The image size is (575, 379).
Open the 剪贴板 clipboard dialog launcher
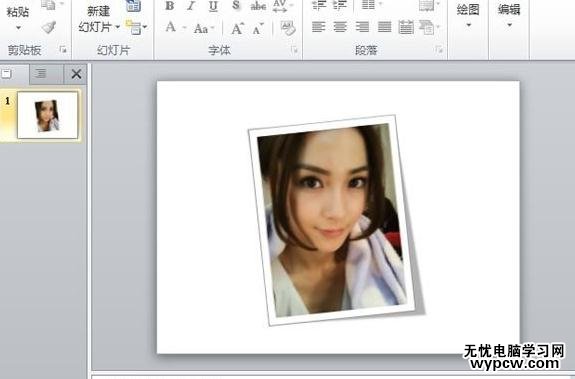[63, 49]
